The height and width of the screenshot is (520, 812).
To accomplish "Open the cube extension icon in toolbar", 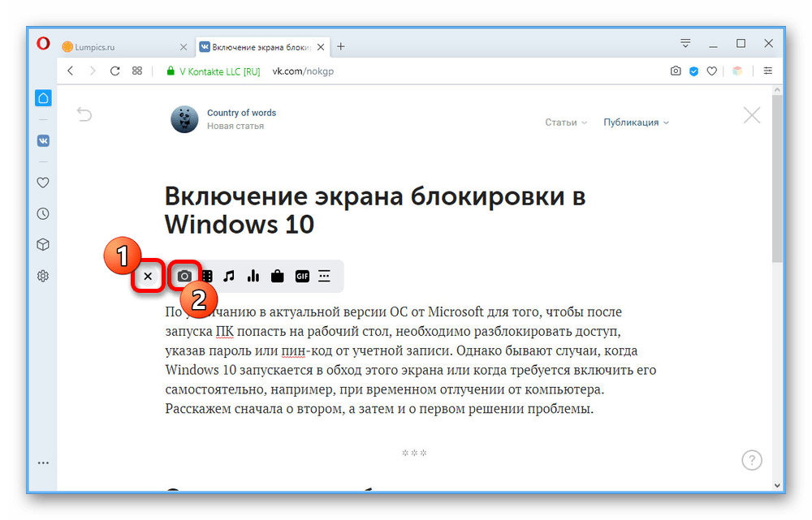I will click(x=737, y=71).
